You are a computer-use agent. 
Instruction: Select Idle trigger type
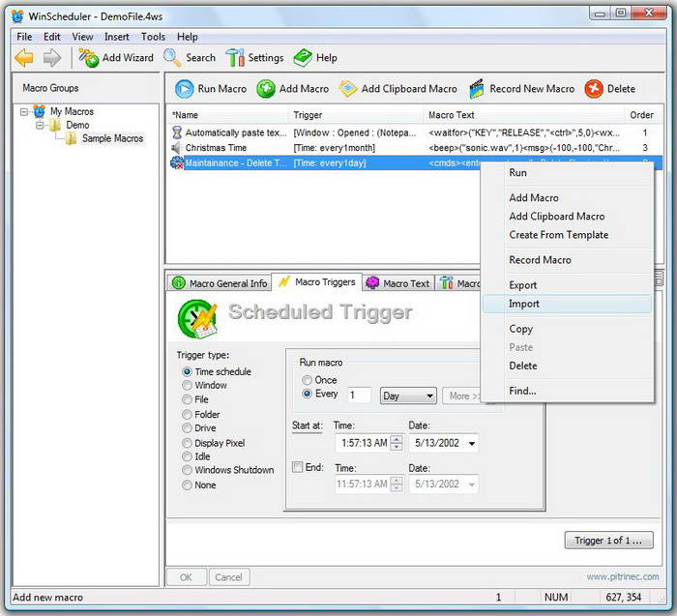coord(187,456)
